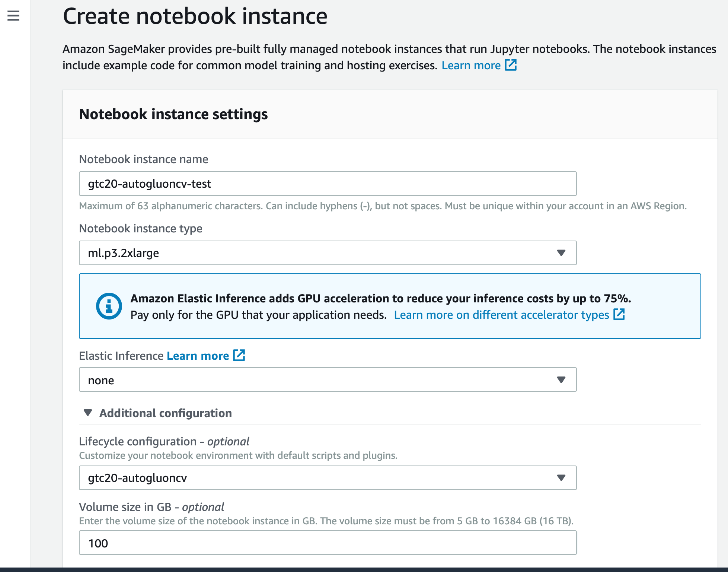The width and height of the screenshot is (728, 572).
Task: Click external link icon after top Learn more
Action: tap(511, 65)
